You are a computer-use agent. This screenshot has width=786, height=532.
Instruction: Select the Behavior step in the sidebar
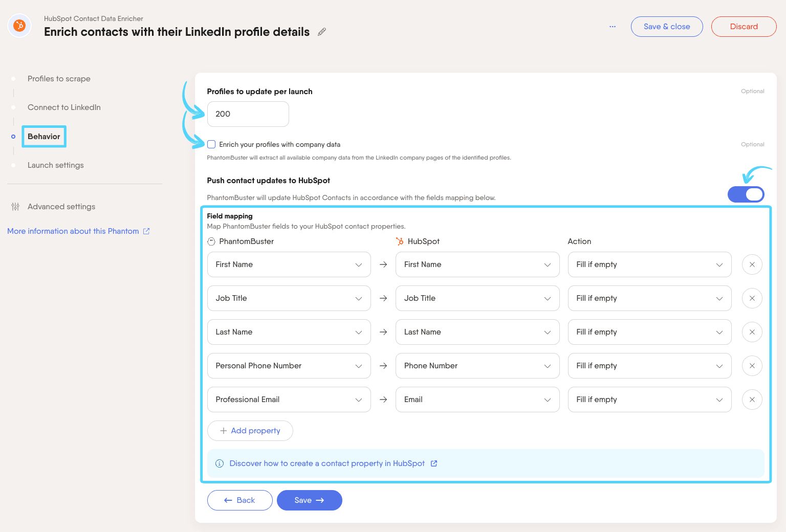44,137
